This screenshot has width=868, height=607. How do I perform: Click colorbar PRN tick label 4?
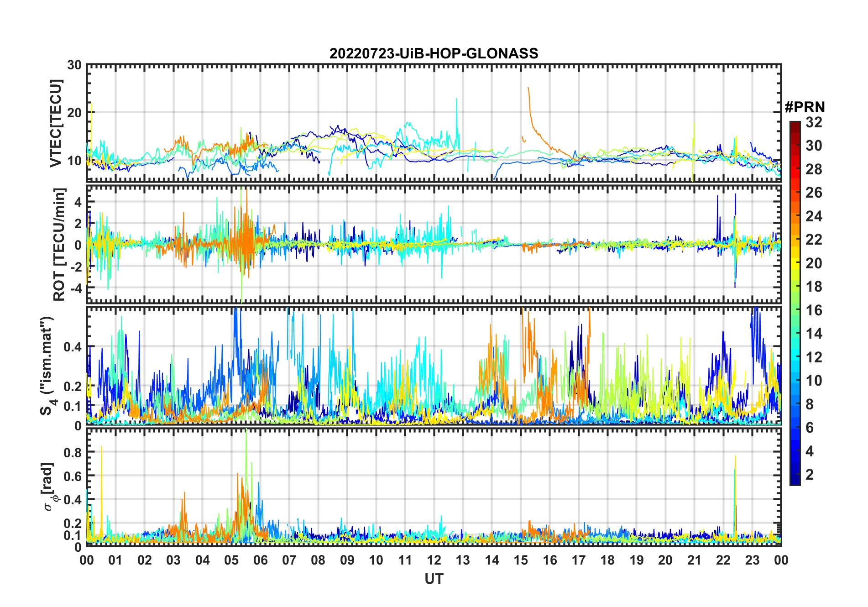[x=810, y=451]
